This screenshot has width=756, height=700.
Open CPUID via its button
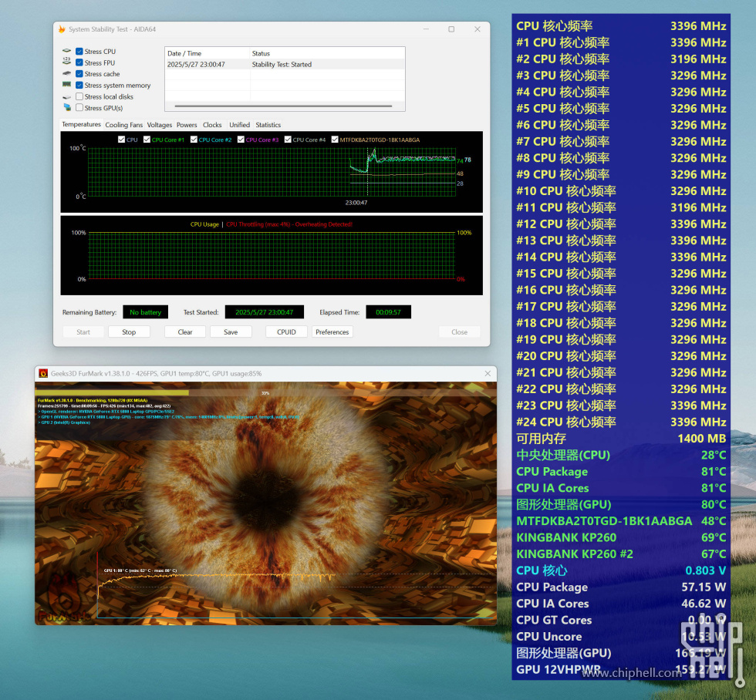(286, 332)
